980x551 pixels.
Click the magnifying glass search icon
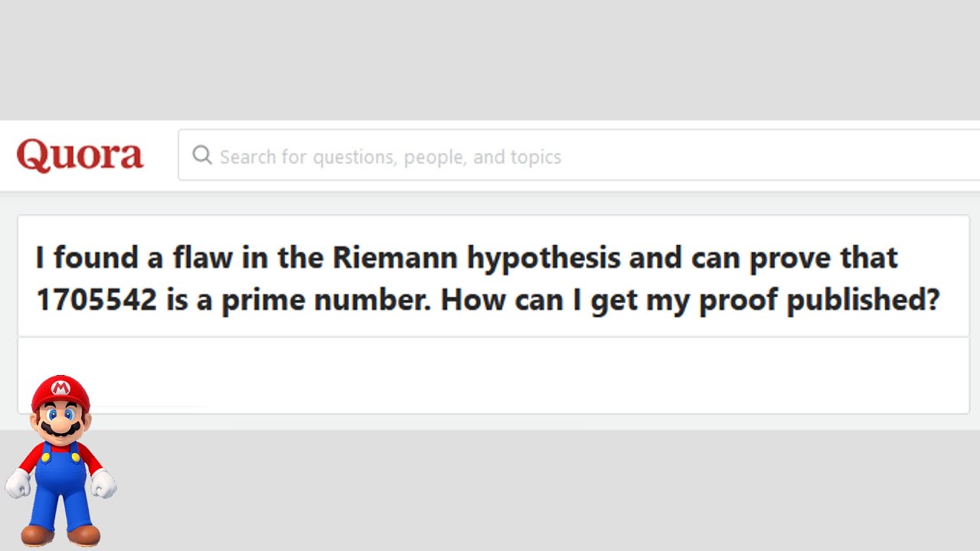(202, 155)
